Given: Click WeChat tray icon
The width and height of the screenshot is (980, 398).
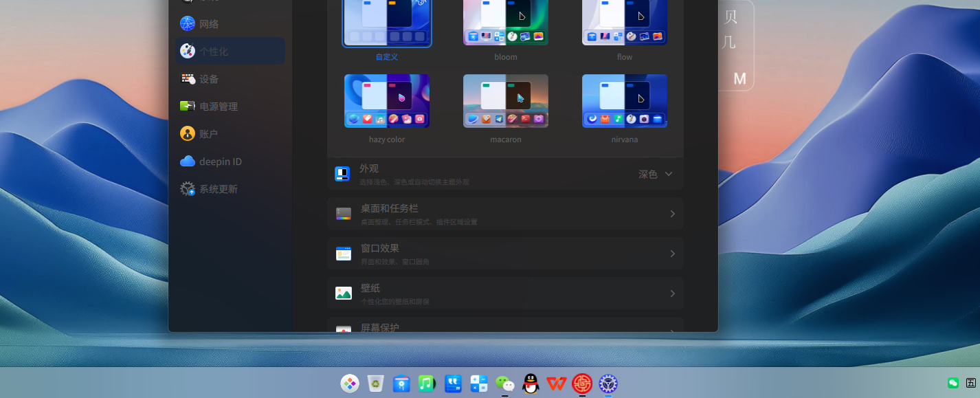Looking at the screenshot, I should [x=953, y=383].
